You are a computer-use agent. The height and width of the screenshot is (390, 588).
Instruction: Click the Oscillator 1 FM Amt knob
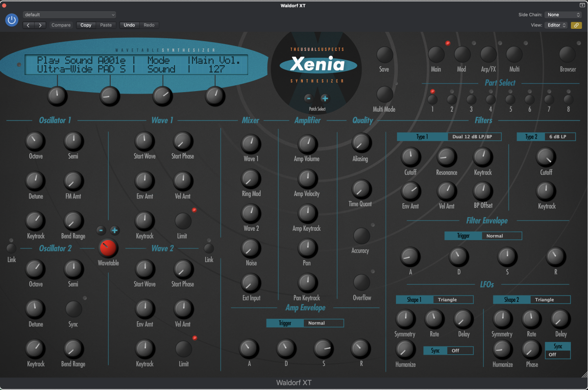click(73, 181)
